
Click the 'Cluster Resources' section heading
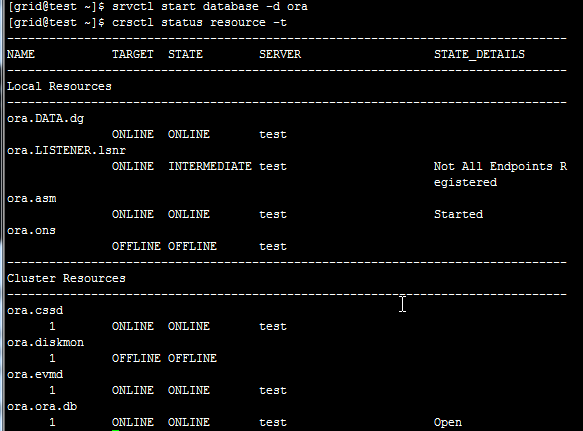click(66, 278)
